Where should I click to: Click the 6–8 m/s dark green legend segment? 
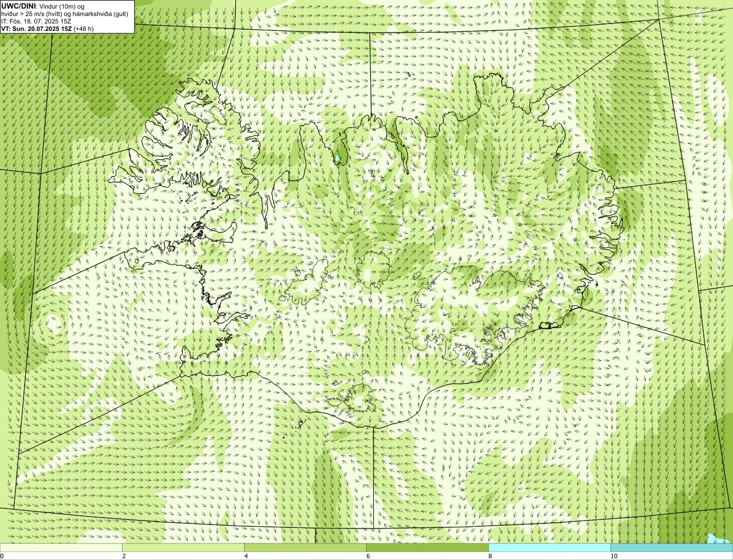[x=427, y=548]
